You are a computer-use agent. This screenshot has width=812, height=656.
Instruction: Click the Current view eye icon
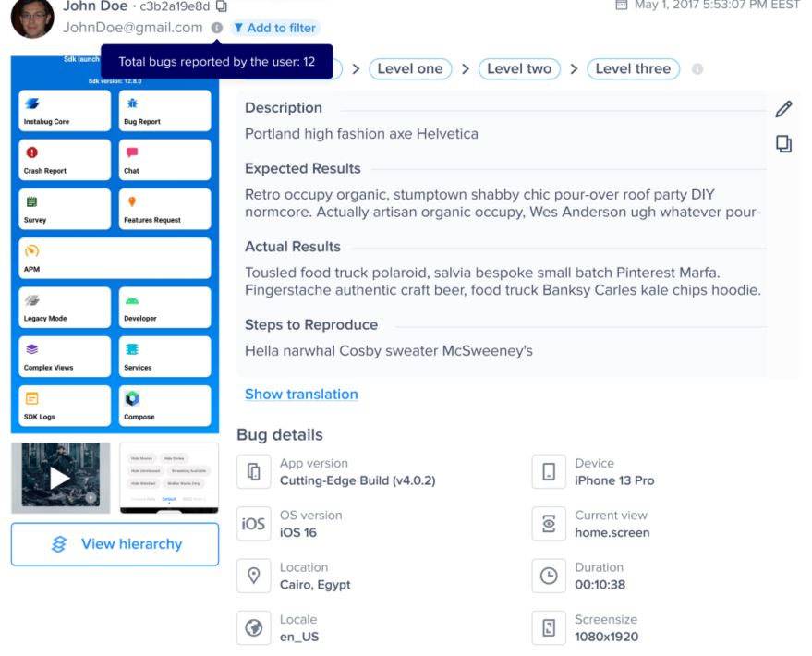click(549, 524)
